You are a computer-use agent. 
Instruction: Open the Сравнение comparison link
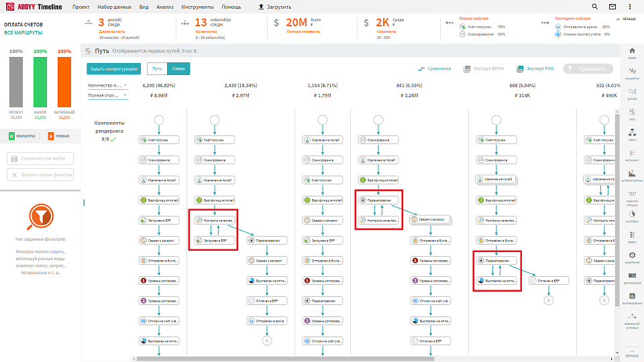(434, 68)
